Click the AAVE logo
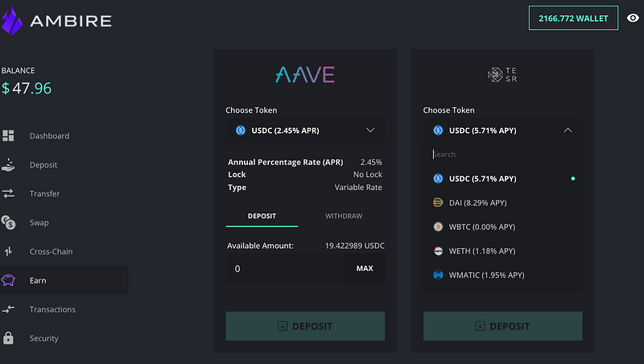Image resolution: width=644 pixels, height=364 pixels. [x=305, y=75]
